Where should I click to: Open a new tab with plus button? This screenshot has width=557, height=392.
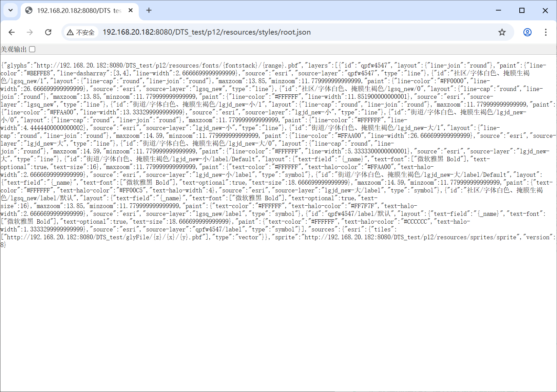(x=149, y=11)
